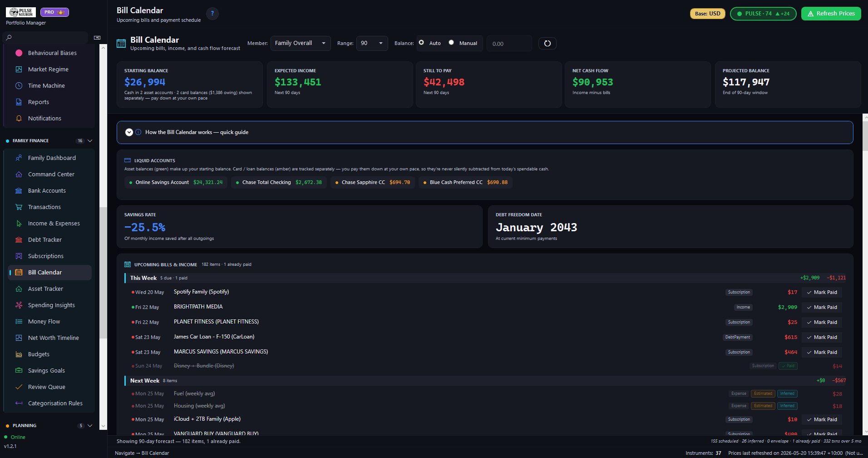Click the sidebar vertical scrollbar

pos(104,273)
